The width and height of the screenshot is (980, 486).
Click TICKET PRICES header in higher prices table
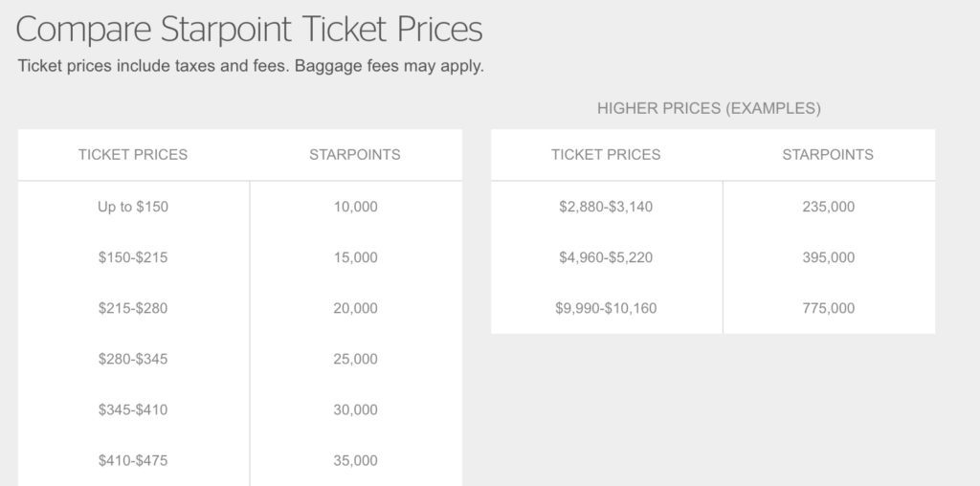point(606,154)
